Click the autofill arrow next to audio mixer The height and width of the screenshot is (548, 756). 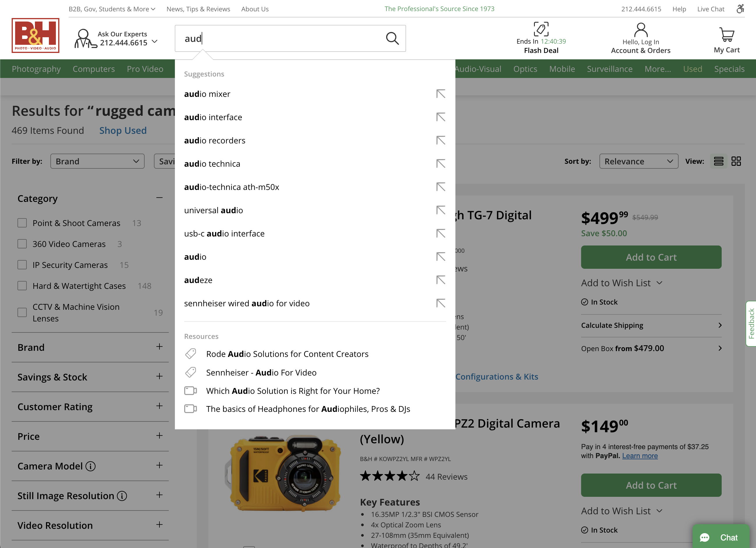tap(441, 94)
